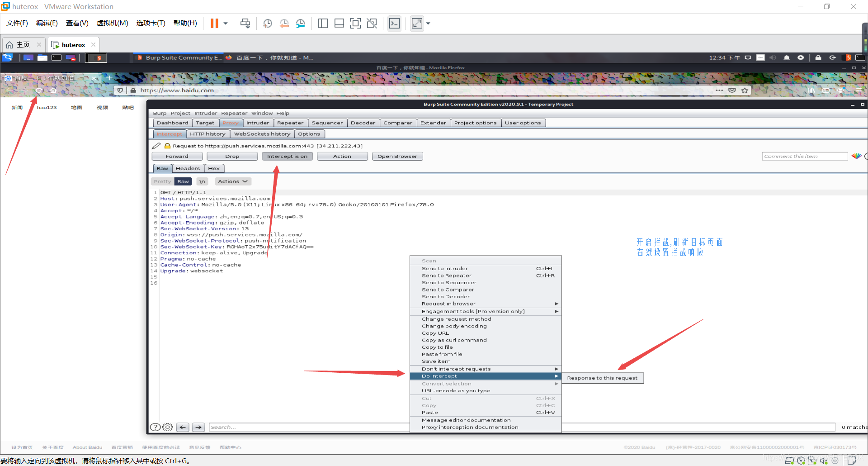Switch to the 主页 home tab

pyautogui.click(x=23, y=45)
